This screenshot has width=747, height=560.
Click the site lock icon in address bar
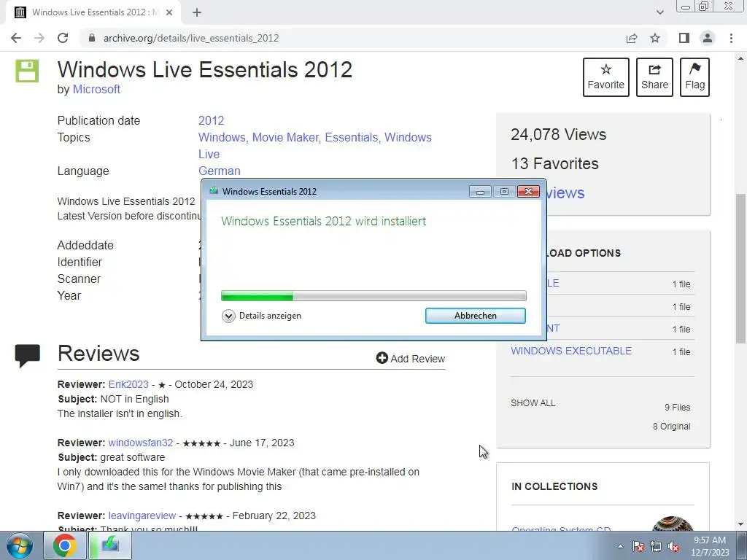coord(92,38)
